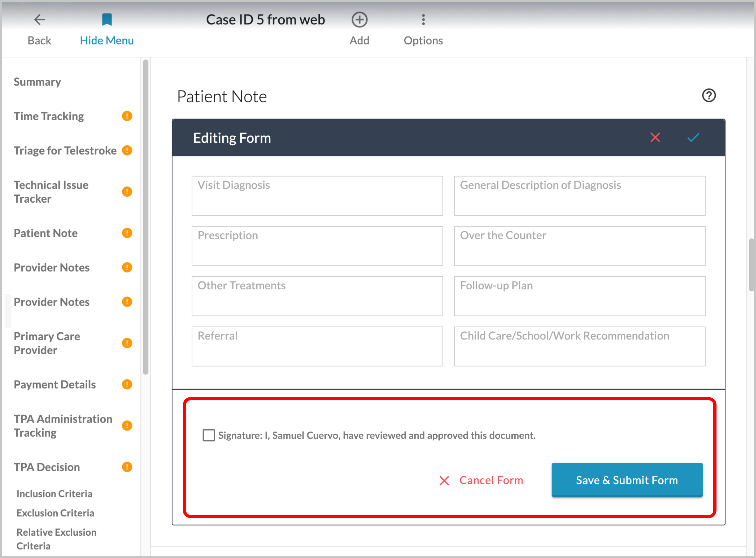
Task: Click into Prescription field
Action: [x=317, y=246]
